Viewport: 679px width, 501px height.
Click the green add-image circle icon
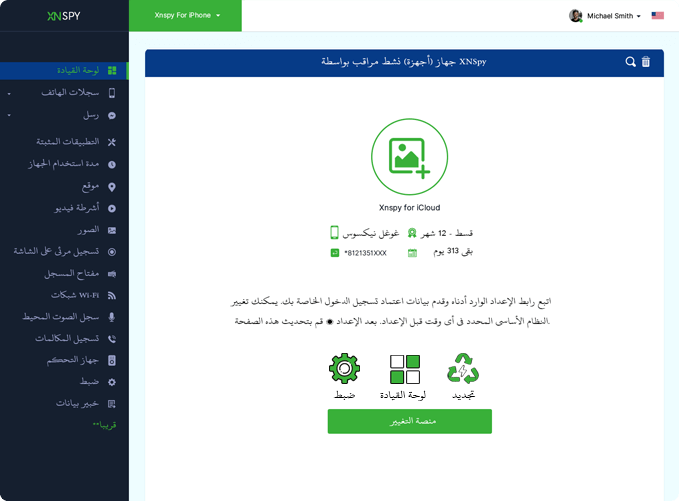409,157
